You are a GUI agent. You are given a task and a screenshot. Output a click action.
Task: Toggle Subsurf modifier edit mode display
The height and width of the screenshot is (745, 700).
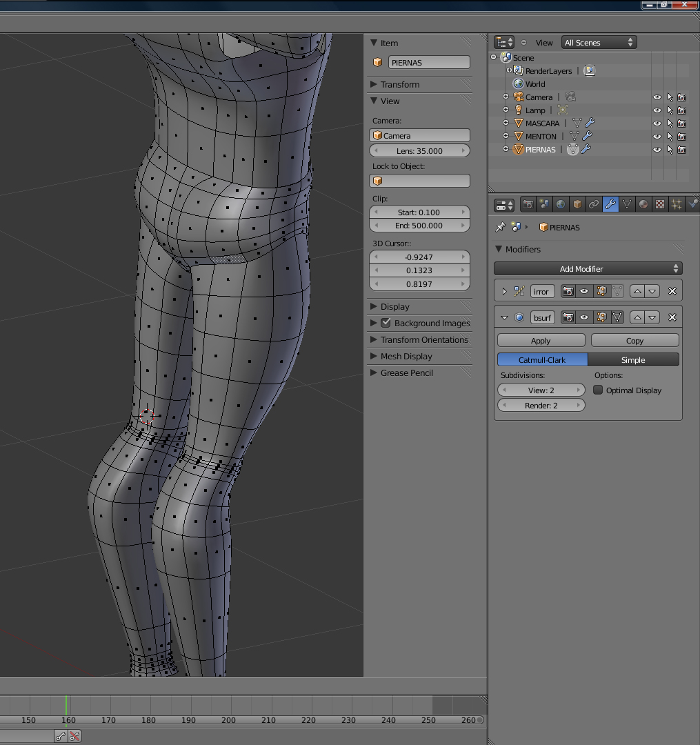601,317
